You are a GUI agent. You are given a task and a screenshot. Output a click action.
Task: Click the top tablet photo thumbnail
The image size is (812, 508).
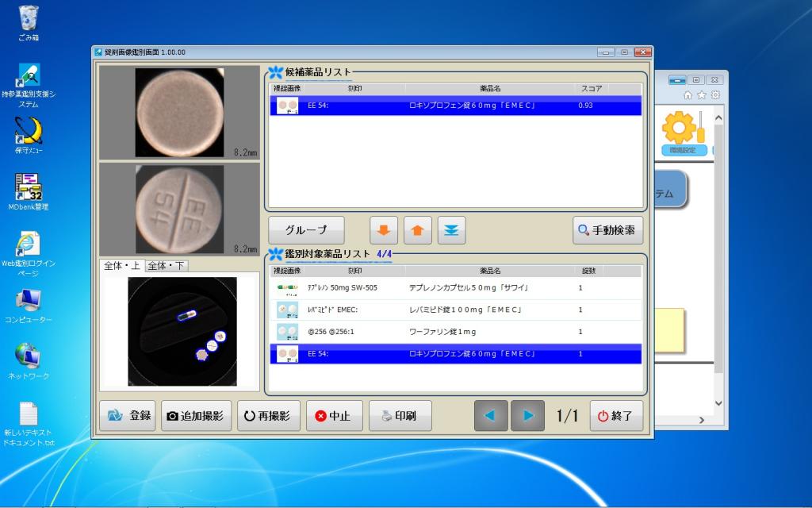pyautogui.click(x=179, y=112)
